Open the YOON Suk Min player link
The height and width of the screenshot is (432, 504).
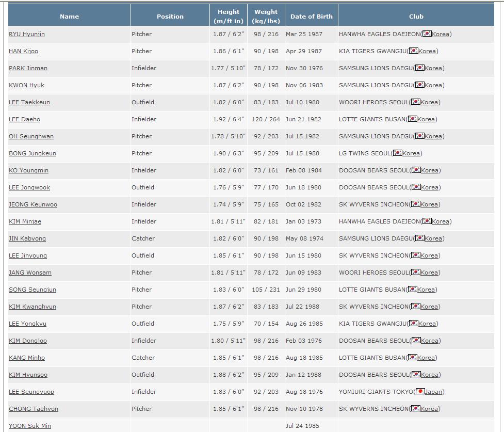point(30,426)
